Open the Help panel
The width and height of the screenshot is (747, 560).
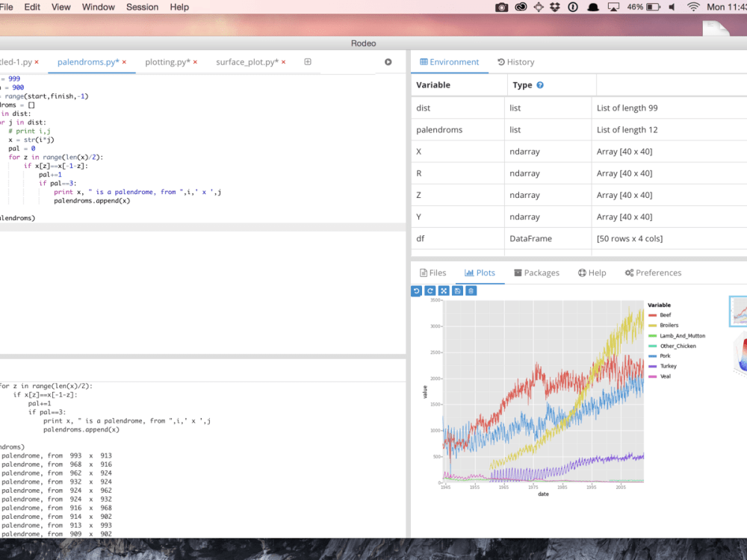click(x=592, y=273)
